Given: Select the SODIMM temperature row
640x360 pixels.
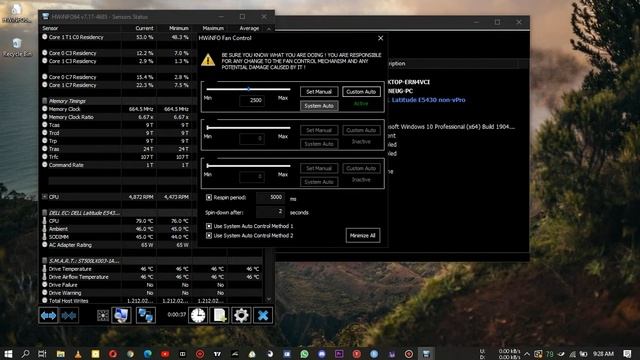Looking at the screenshot, I should [116, 237].
